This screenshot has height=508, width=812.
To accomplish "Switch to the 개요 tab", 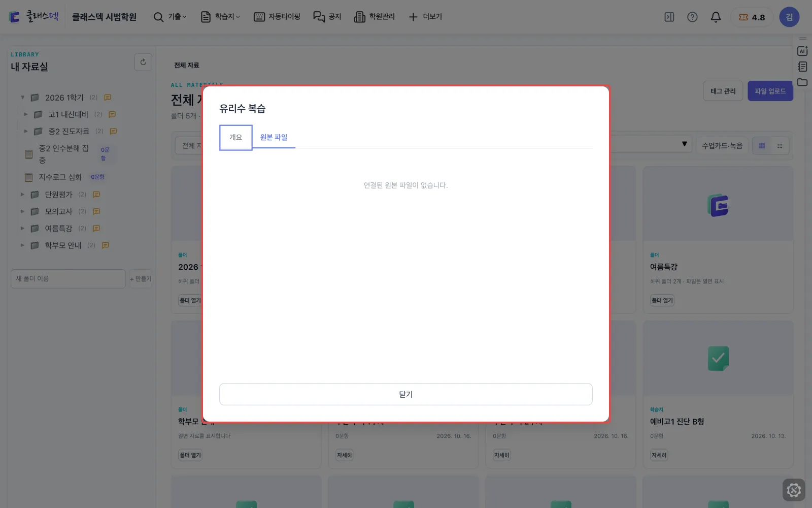I will point(236,138).
